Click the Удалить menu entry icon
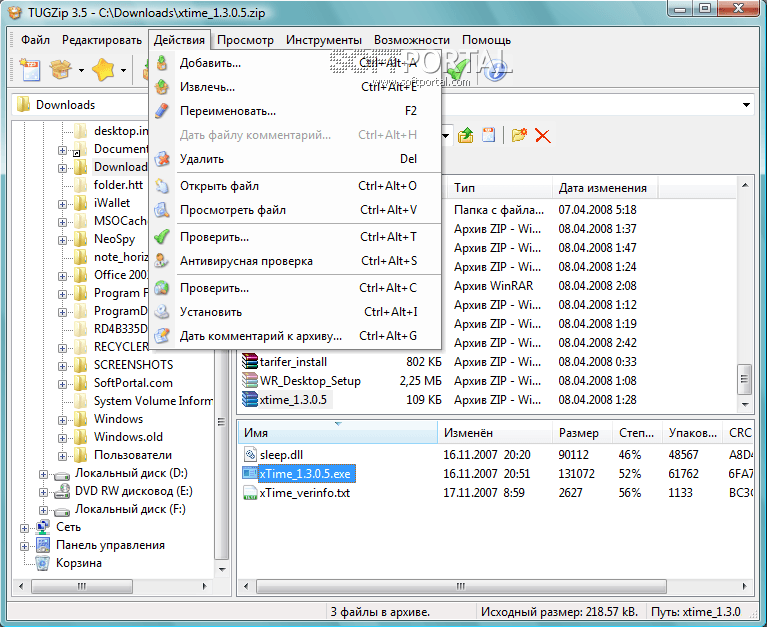Viewport: 767px width, 627px height. point(162,159)
